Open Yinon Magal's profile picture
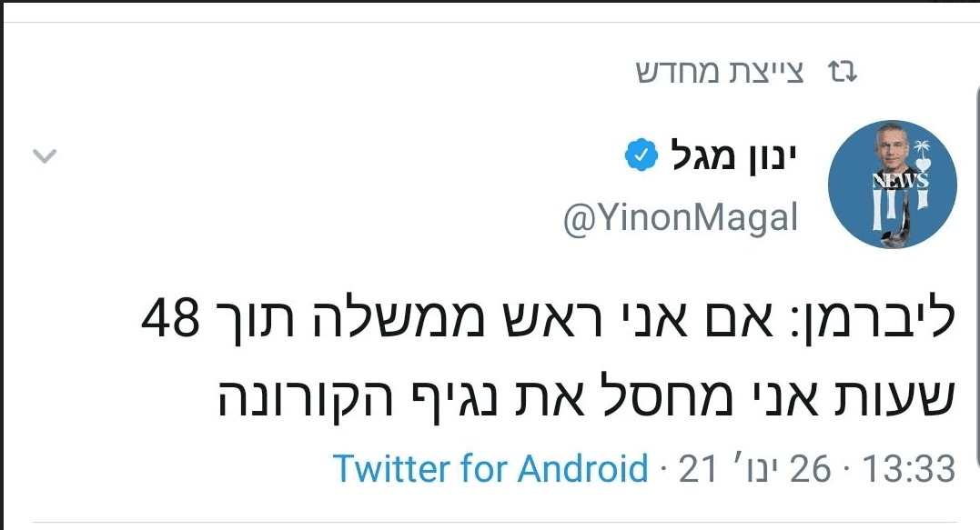This screenshot has width=980, height=530. click(x=892, y=184)
